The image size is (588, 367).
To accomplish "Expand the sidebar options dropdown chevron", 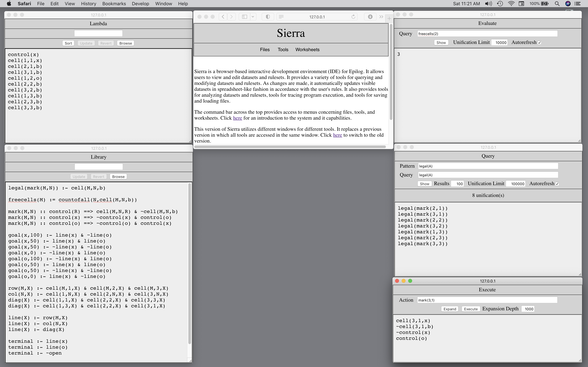I will (x=253, y=17).
